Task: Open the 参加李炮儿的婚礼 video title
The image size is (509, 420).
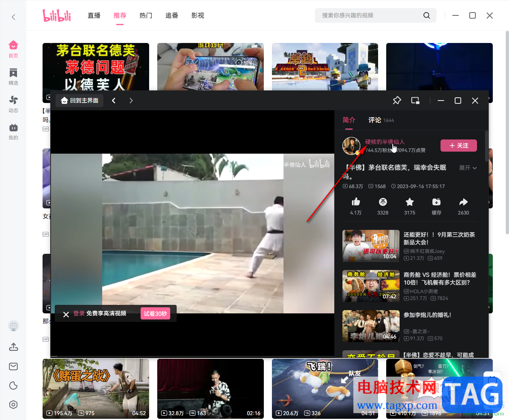Action: 427,315
